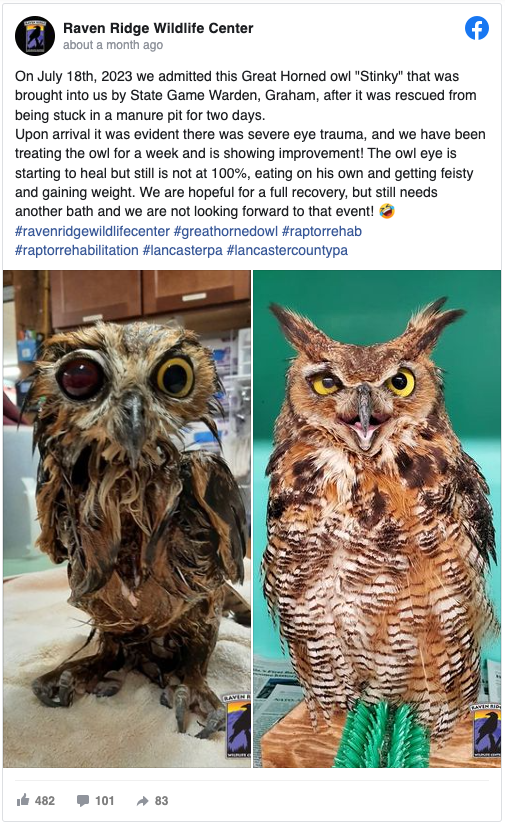Image resolution: width=505 pixels, height=827 pixels.
Task: Follow the #greathornedowl hashtag
Action: tap(226, 231)
